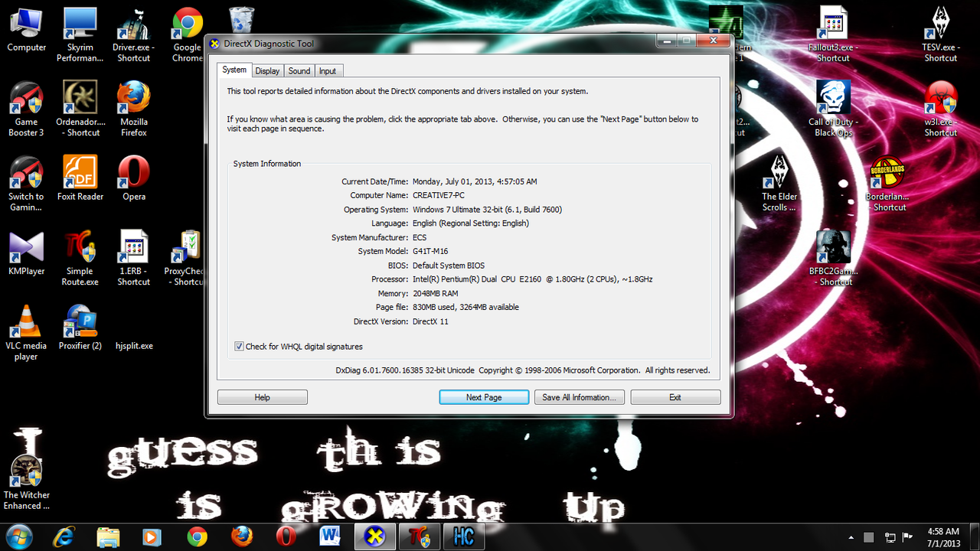Open Internet Explorer from the taskbar

click(64, 536)
